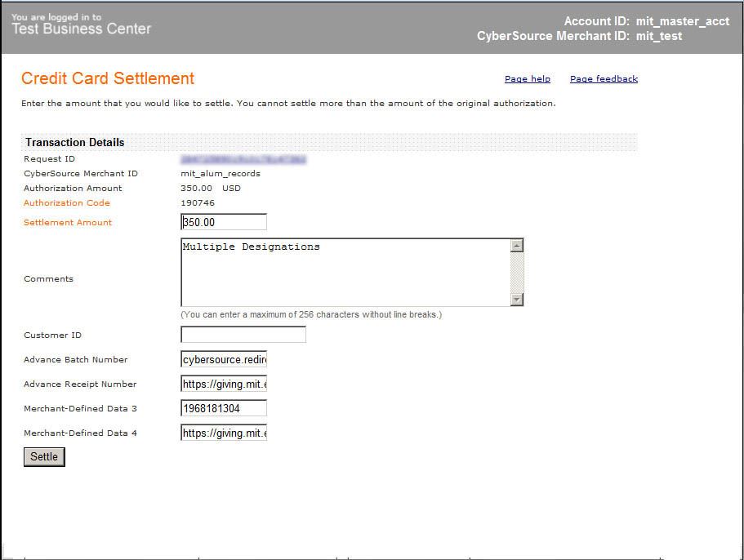Click the orange Settlement Amount label
The width and height of the screenshot is (744, 560).
68,223
